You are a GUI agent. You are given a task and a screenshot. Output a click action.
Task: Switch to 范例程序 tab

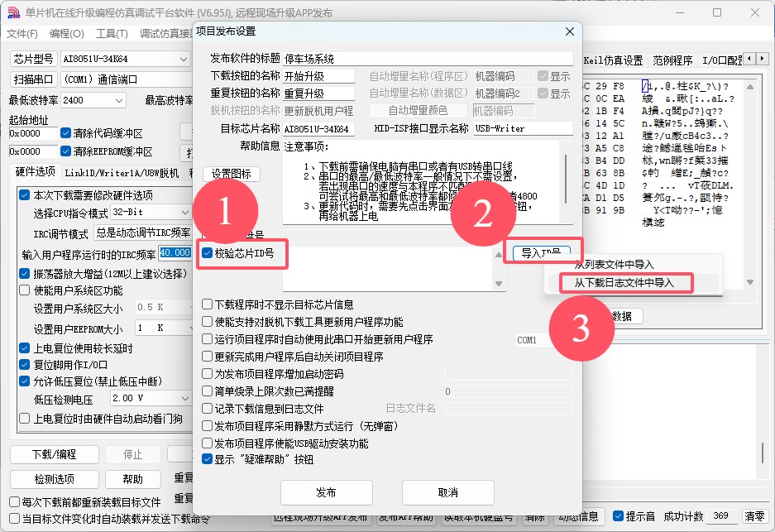[672, 60]
